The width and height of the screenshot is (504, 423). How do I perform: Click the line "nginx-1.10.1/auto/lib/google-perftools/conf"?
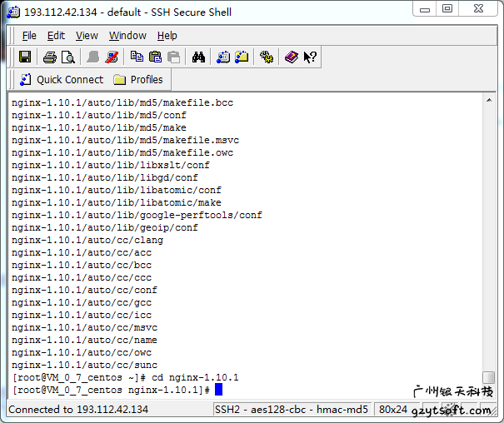point(137,215)
